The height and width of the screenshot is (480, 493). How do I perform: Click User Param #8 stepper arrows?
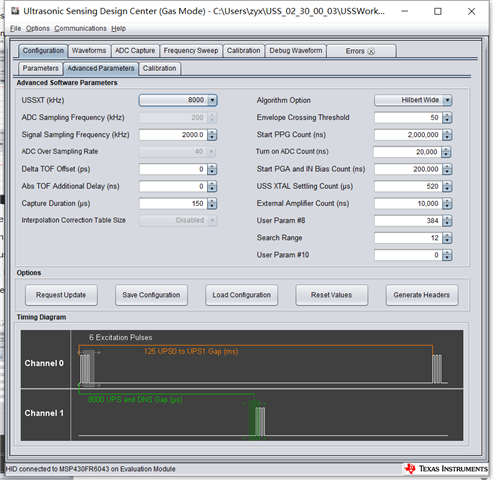(x=447, y=221)
